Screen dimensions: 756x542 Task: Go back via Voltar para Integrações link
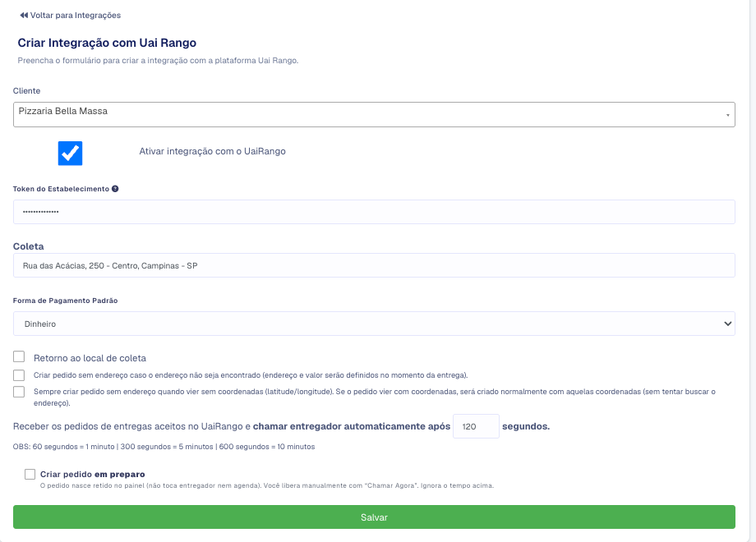70,16
